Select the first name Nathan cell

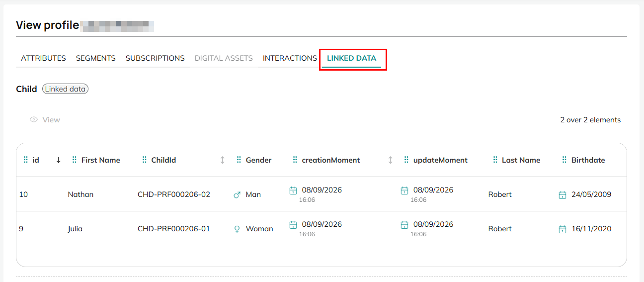click(x=80, y=194)
